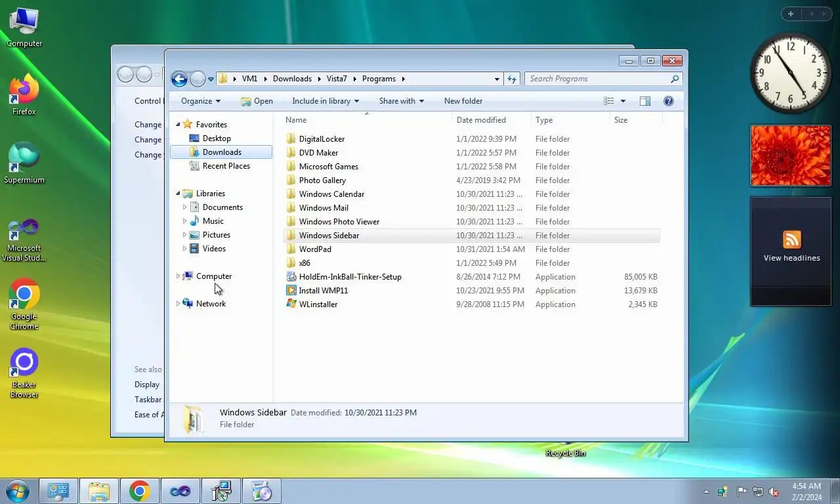Click the Start button orb

pos(17,491)
